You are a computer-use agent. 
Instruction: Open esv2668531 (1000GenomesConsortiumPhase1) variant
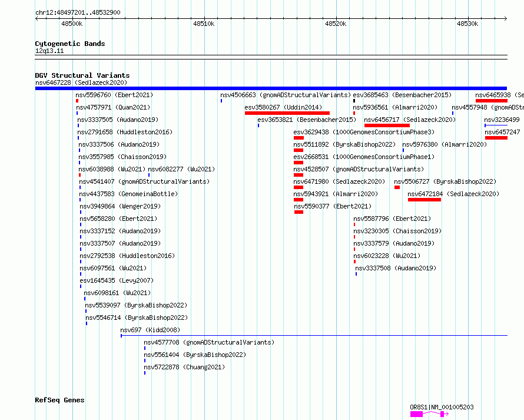(364, 157)
